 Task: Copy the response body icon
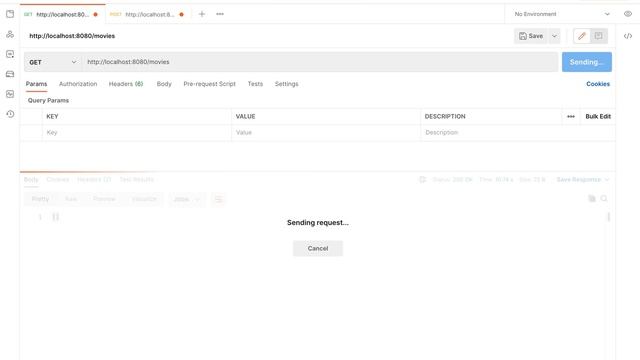[x=592, y=199]
